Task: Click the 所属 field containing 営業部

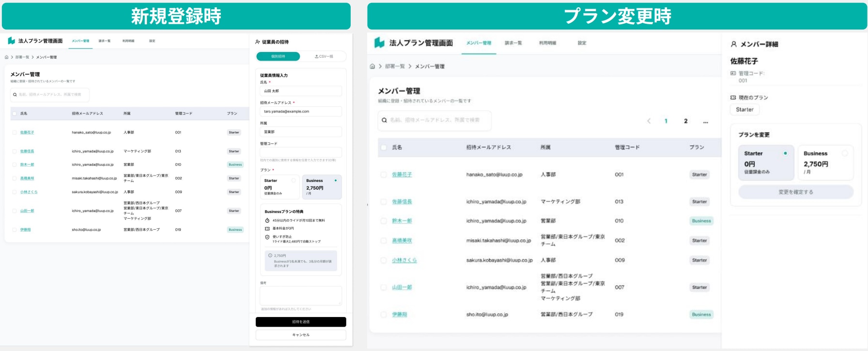Action: [301, 132]
